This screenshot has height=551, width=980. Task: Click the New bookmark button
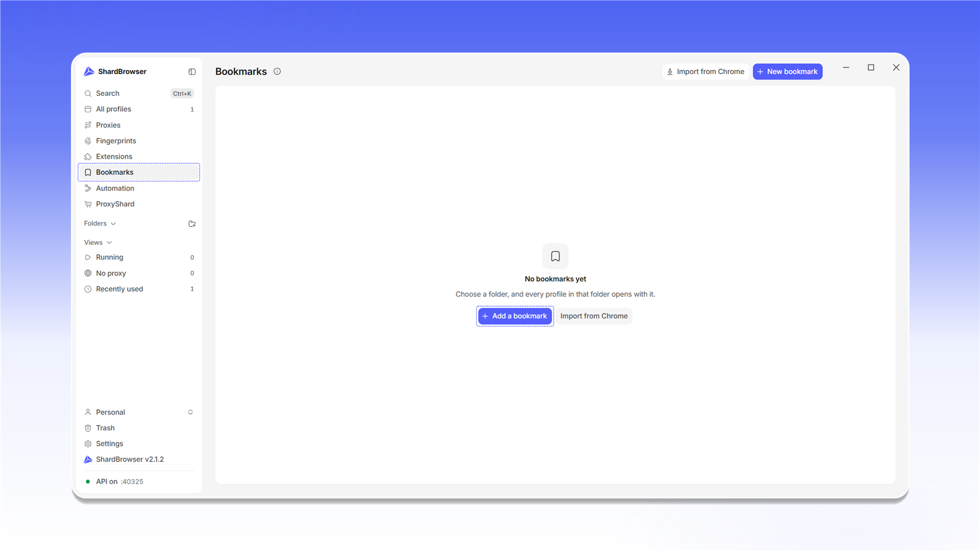[x=788, y=71]
